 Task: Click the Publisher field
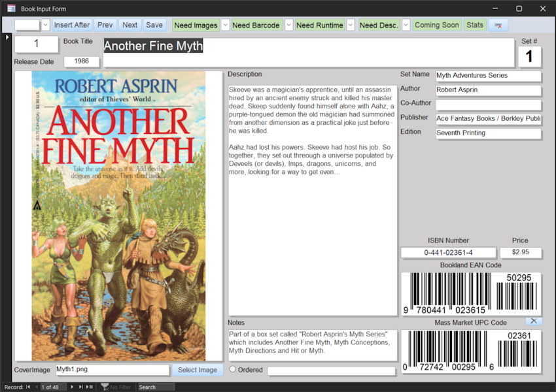point(488,119)
